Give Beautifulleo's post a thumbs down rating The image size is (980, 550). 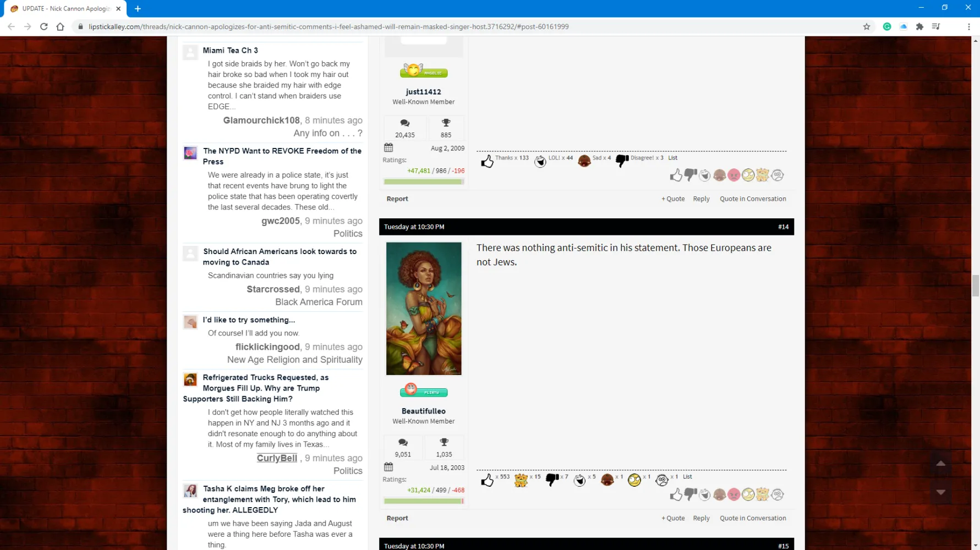pos(691,494)
